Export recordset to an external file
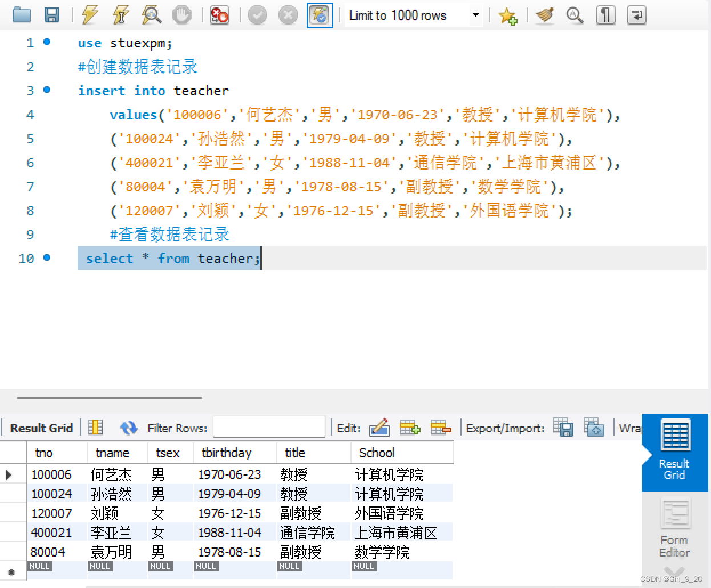The image size is (711, 588). tap(563, 428)
